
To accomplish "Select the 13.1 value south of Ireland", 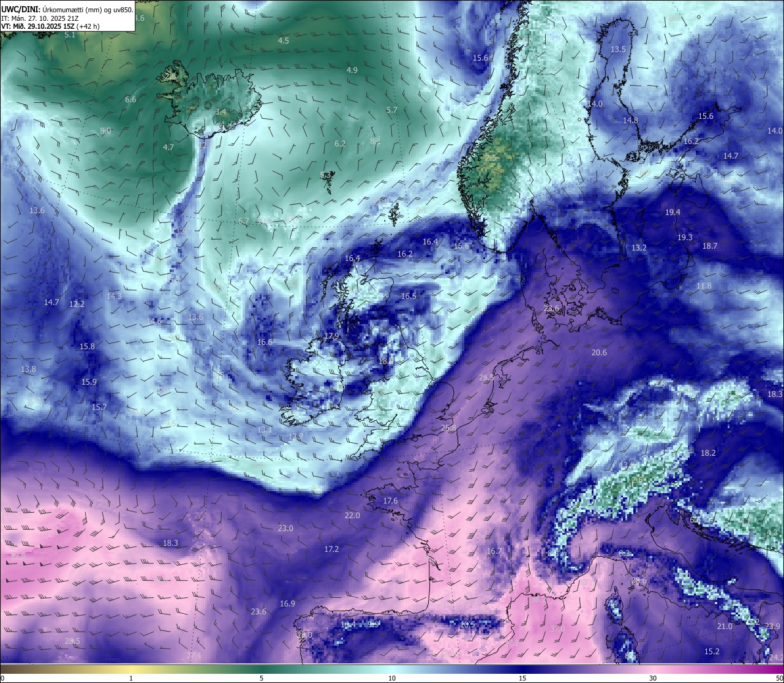I will pos(265,429).
